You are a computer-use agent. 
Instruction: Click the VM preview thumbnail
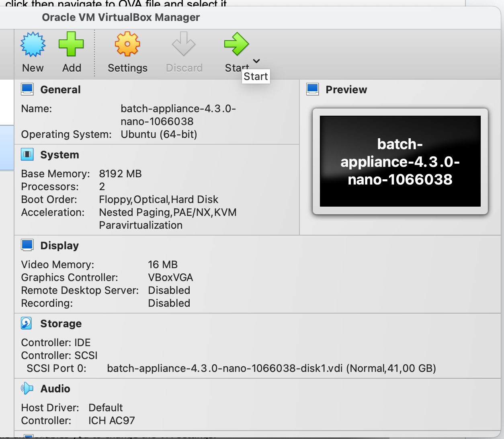pyautogui.click(x=400, y=161)
